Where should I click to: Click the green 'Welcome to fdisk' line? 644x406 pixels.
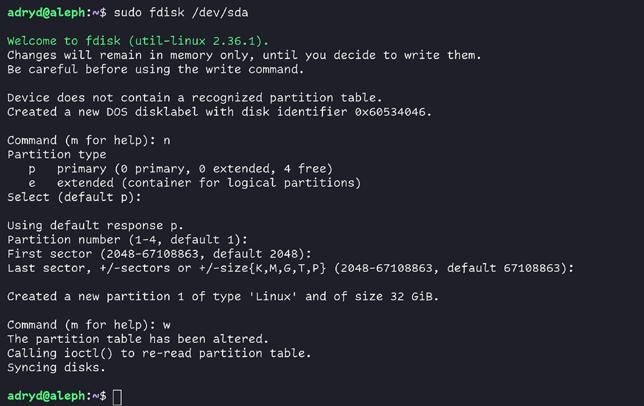[138, 41]
